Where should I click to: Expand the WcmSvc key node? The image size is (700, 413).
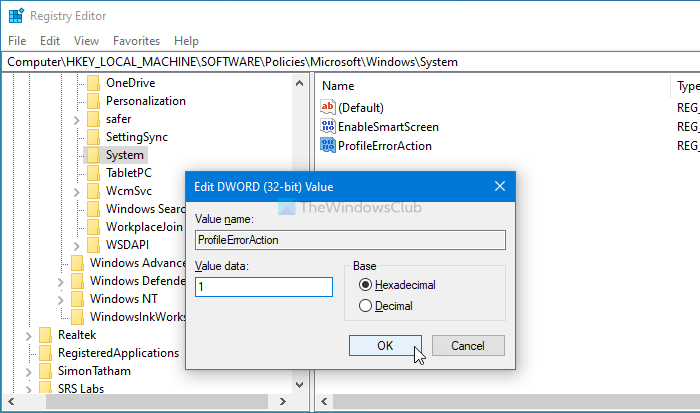coord(76,192)
